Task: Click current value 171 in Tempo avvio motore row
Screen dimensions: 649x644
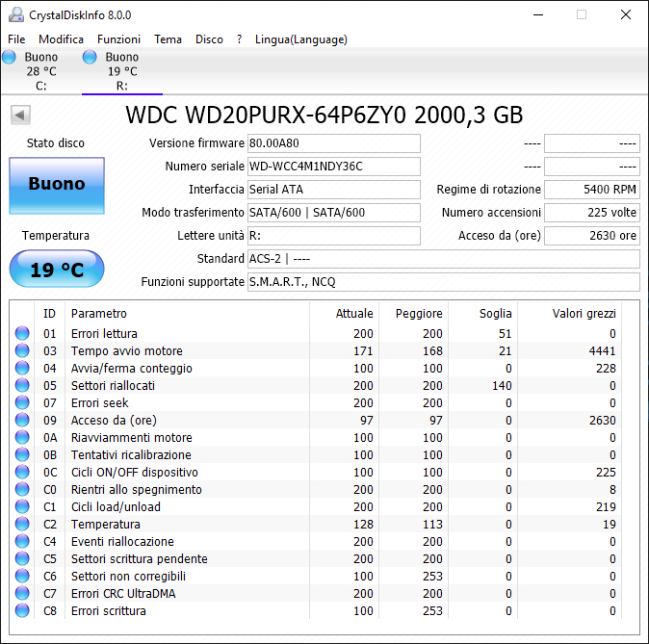Action: click(363, 351)
